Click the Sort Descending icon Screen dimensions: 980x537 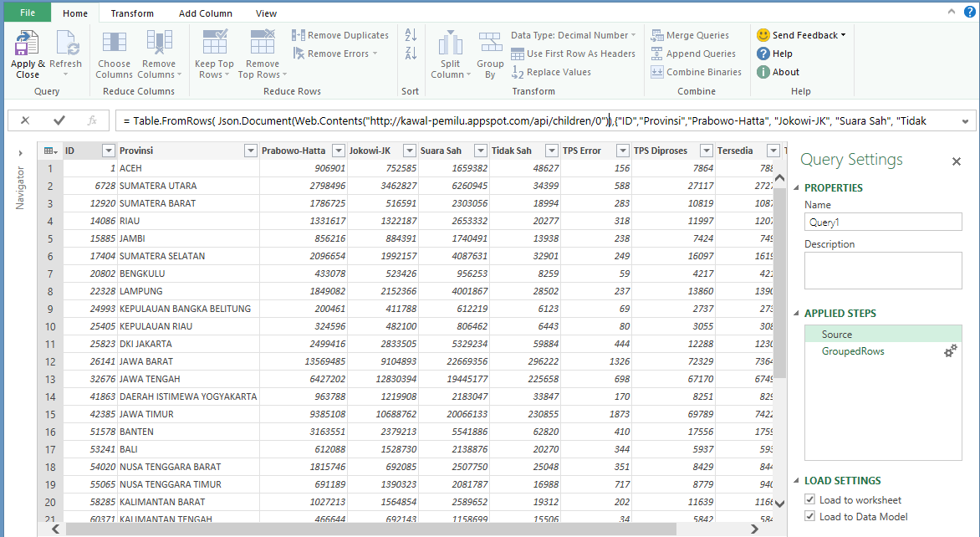pyautogui.click(x=411, y=54)
